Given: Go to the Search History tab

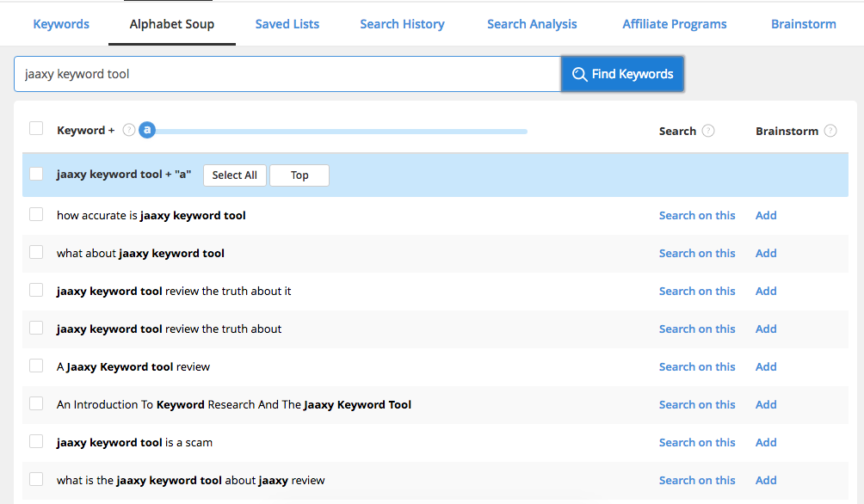Looking at the screenshot, I should 402,24.
